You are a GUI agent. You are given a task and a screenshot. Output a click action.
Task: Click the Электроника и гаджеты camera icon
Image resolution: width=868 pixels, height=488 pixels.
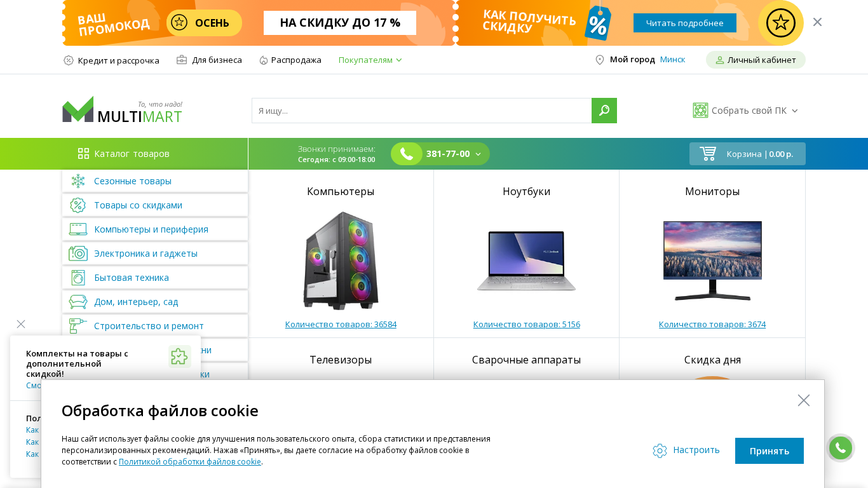78,254
